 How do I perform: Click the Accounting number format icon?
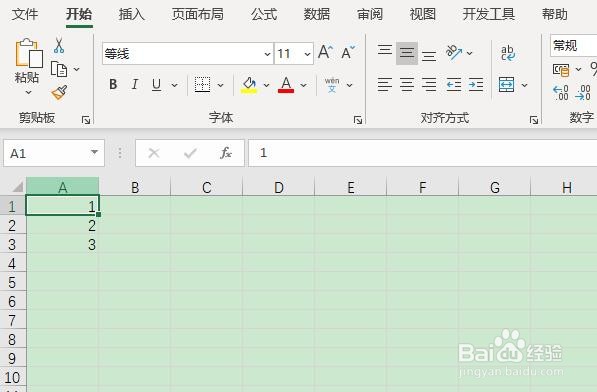coord(561,70)
